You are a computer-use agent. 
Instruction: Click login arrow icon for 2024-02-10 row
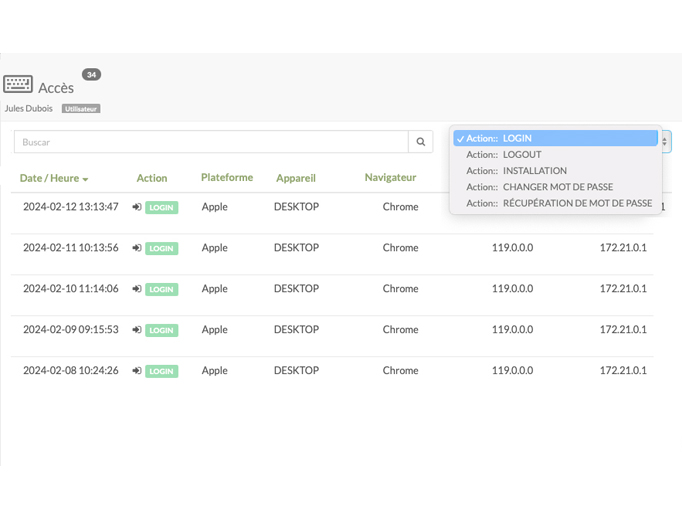(x=137, y=289)
